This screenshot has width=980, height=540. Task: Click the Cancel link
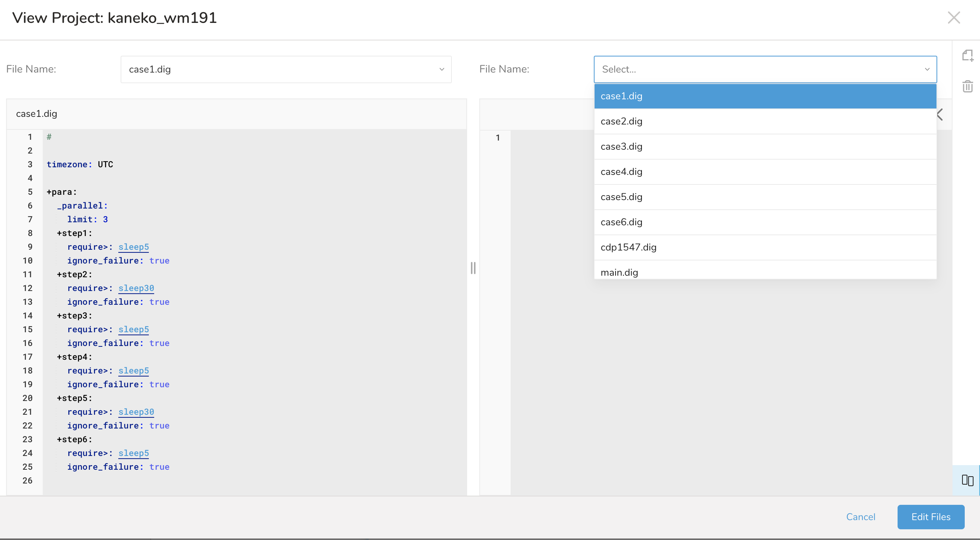point(861,517)
